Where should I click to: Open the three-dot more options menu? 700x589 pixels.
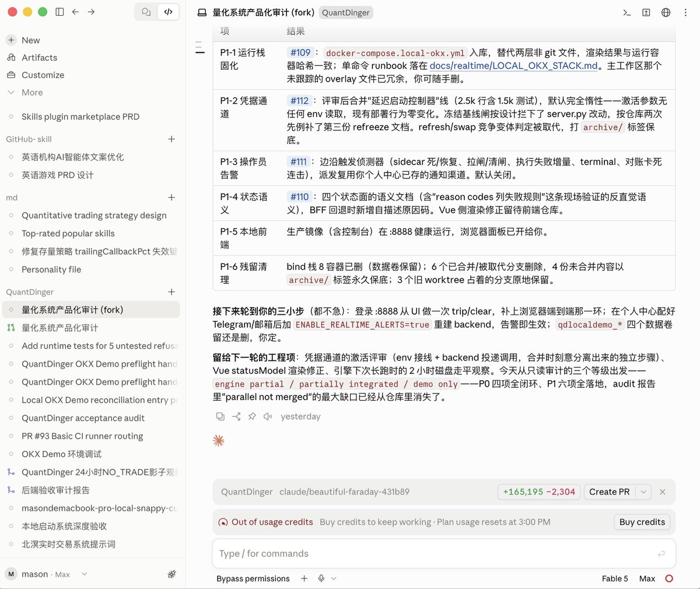685,12
